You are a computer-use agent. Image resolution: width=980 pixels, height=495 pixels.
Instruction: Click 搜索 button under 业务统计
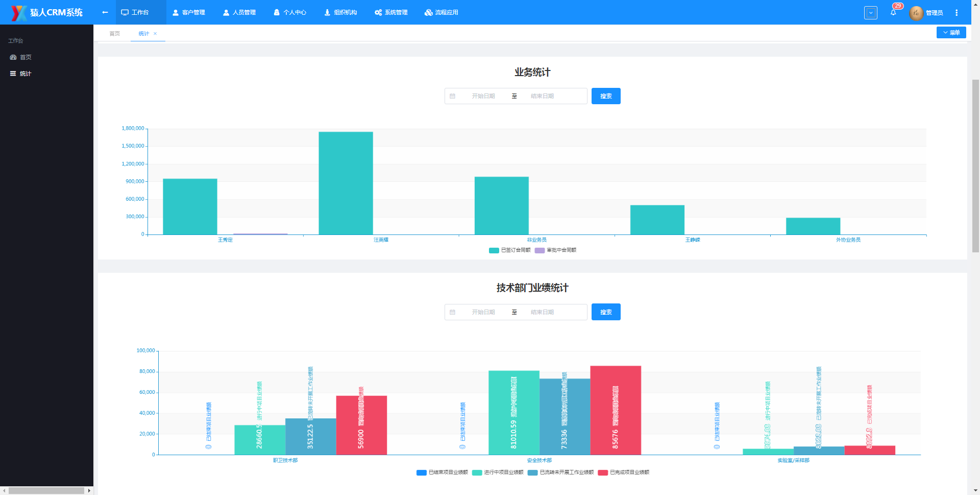(x=606, y=96)
